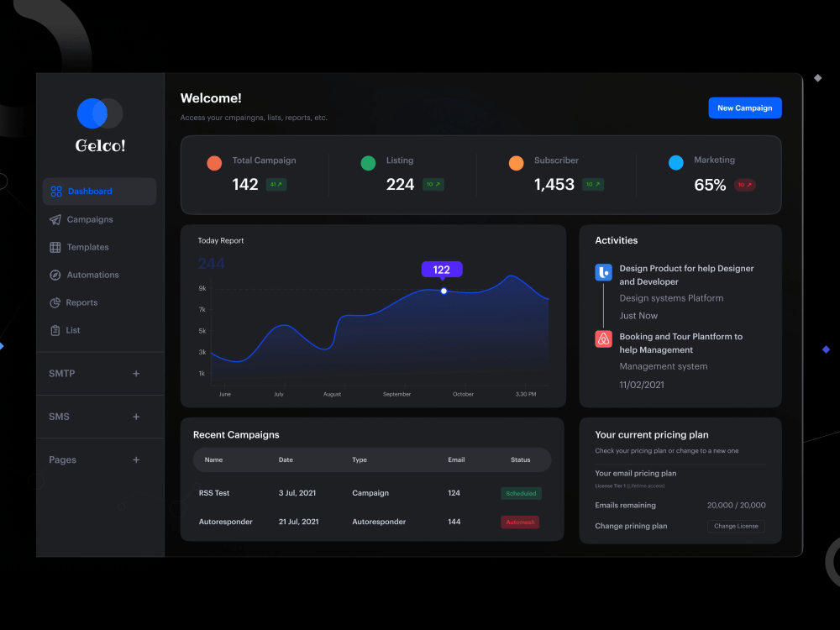
Task: Click the Just Now activity timestamp
Action: (x=638, y=316)
